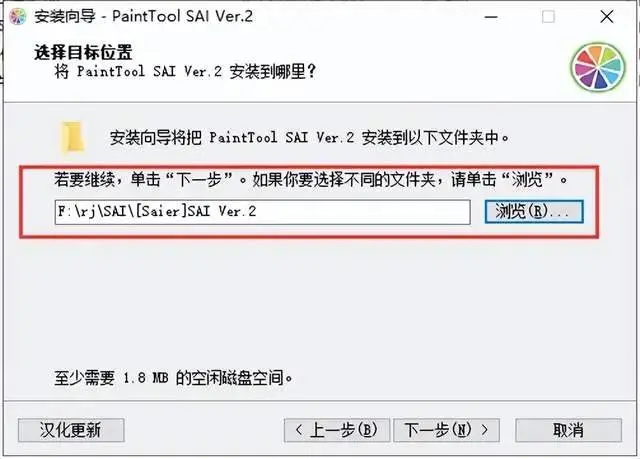Click the 选择目标位置 heading

[x=83, y=52]
